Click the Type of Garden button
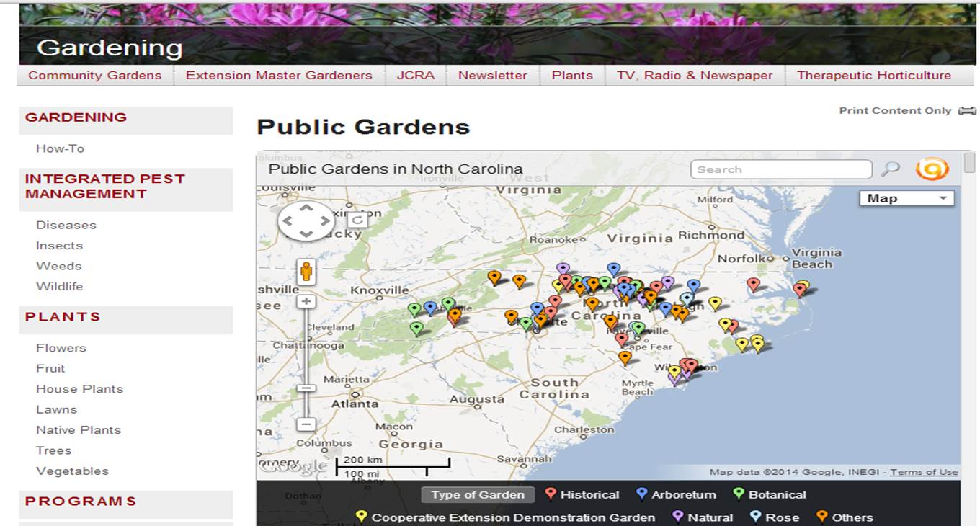980x526 pixels. tap(478, 494)
